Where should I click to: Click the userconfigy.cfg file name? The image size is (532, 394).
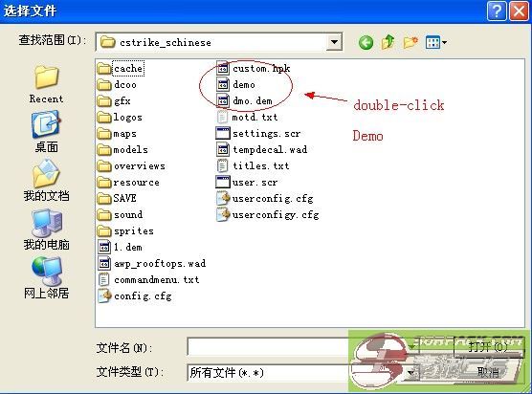pos(276,214)
